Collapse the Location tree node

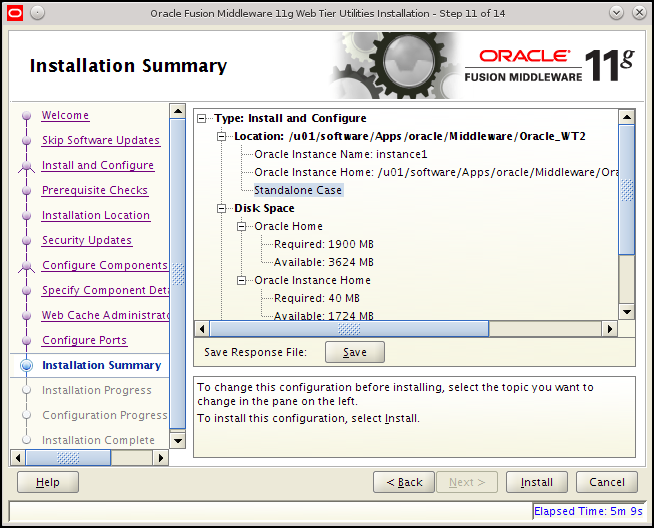coord(221,137)
